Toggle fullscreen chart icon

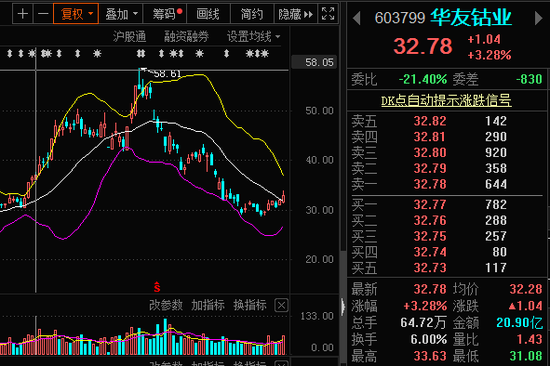click(328, 14)
